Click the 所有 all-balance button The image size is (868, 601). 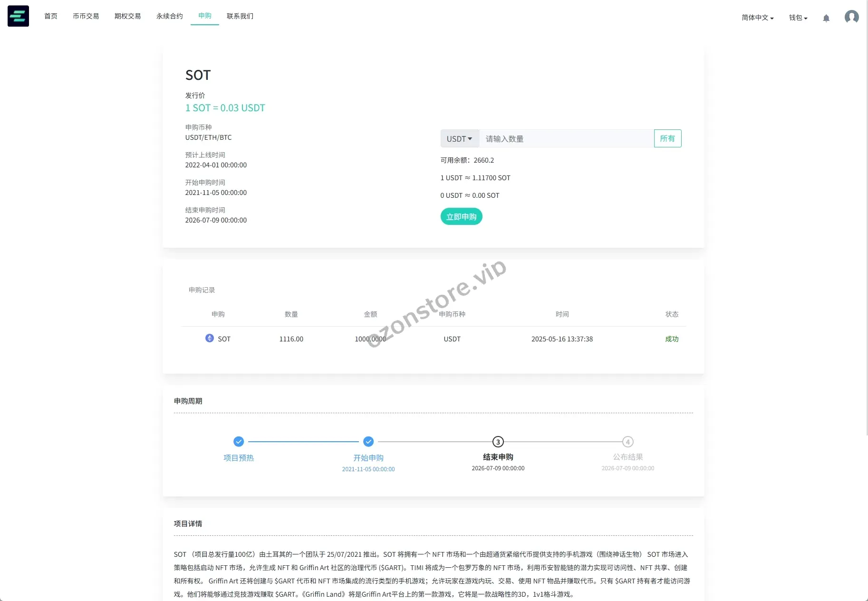[x=667, y=138]
